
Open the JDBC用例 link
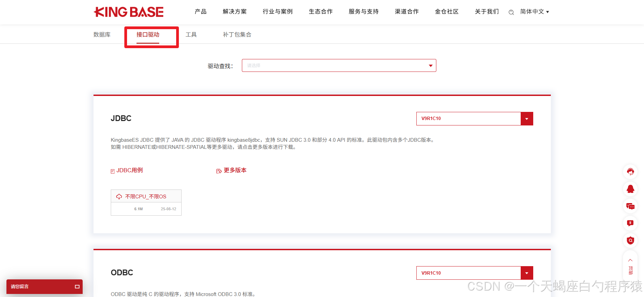click(130, 170)
